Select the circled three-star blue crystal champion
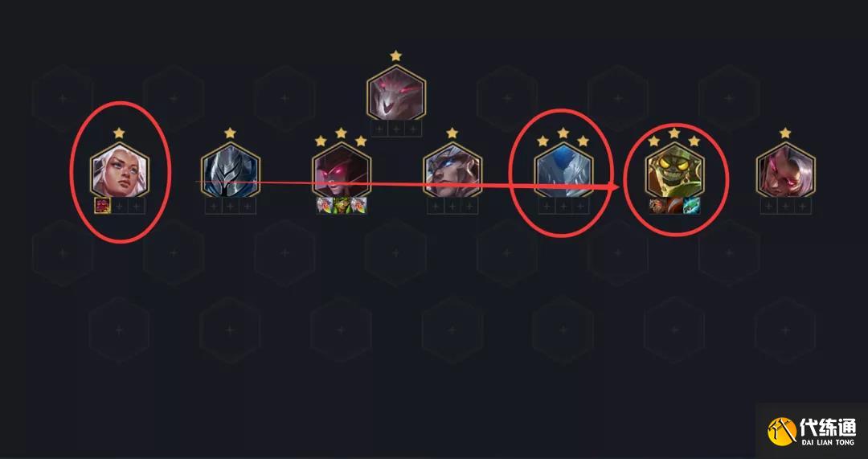 [563, 170]
